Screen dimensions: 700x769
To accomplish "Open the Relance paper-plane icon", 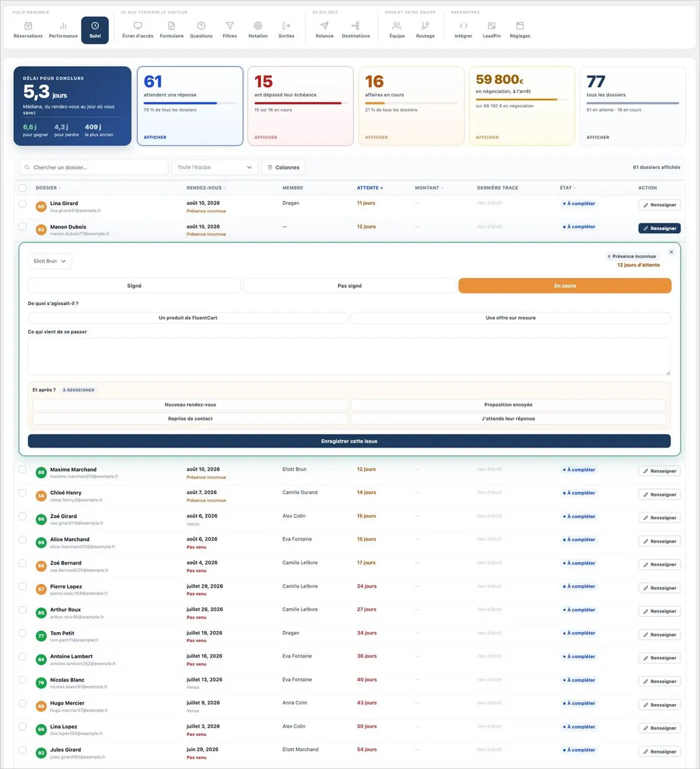I will coord(324,26).
